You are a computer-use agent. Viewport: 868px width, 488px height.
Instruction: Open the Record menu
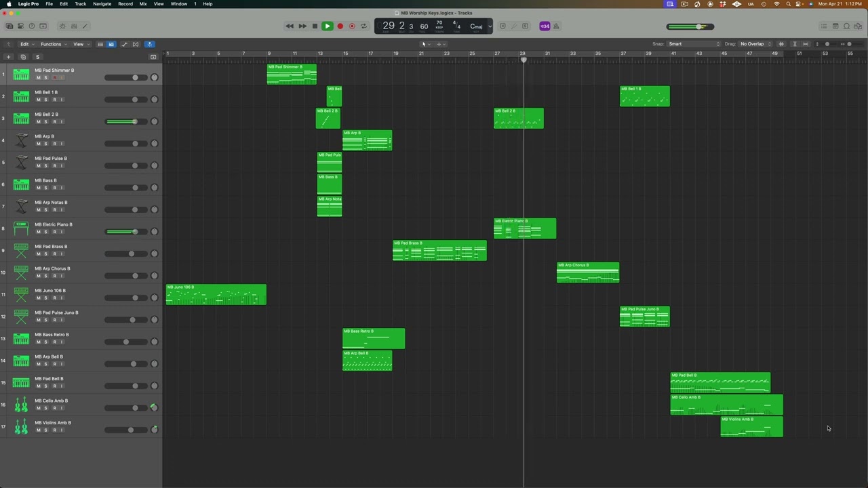point(125,4)
